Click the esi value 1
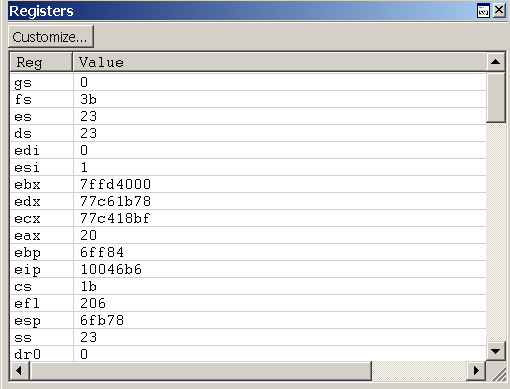 (x=84, y=167)
